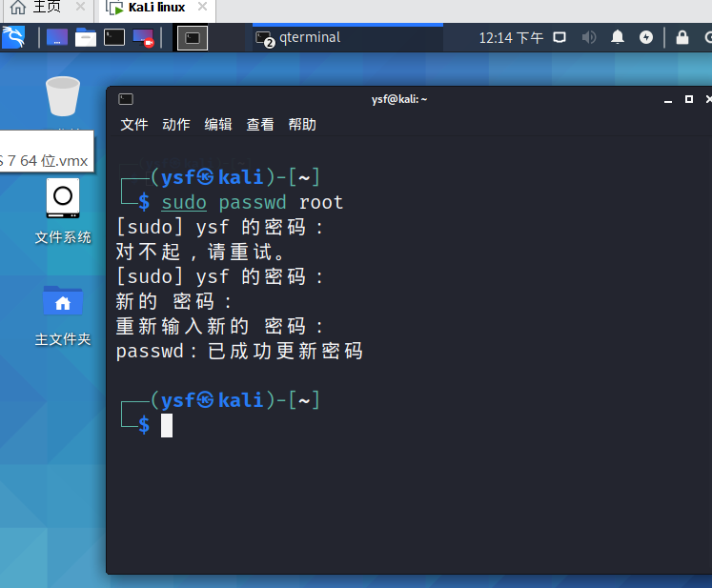This screenshot has height=588, width=712.
Task: Select the trash can desktop icon
Action: [63, 96]
